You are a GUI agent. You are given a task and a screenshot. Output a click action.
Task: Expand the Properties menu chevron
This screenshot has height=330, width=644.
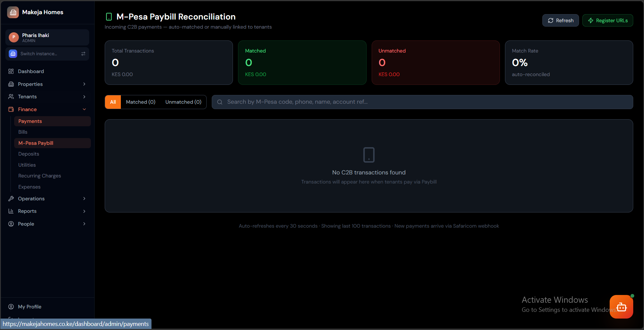(84, 84)
